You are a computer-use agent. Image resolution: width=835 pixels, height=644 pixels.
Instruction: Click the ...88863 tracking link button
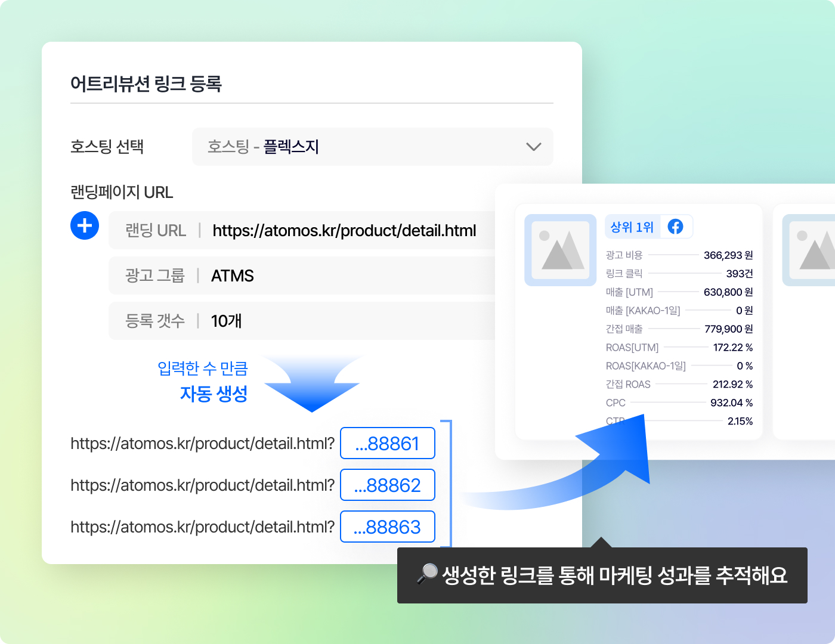click(387, 527)
